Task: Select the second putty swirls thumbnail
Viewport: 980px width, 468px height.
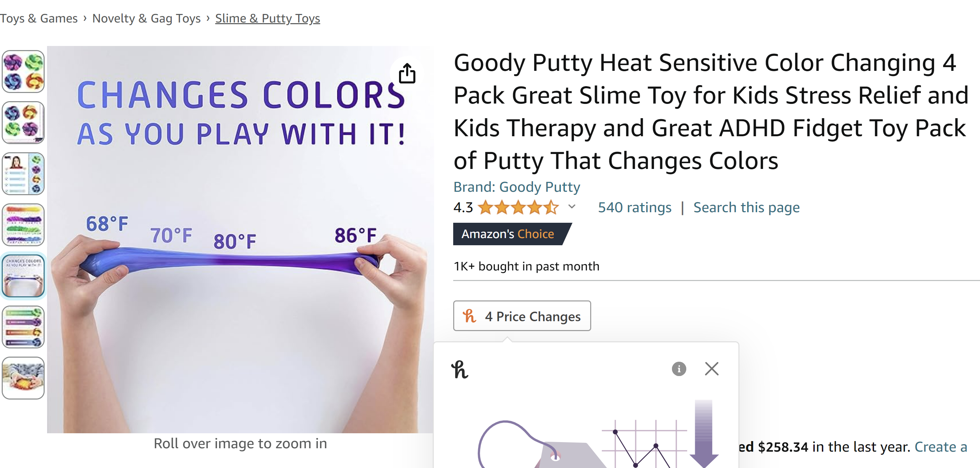Action: point(23,123)
